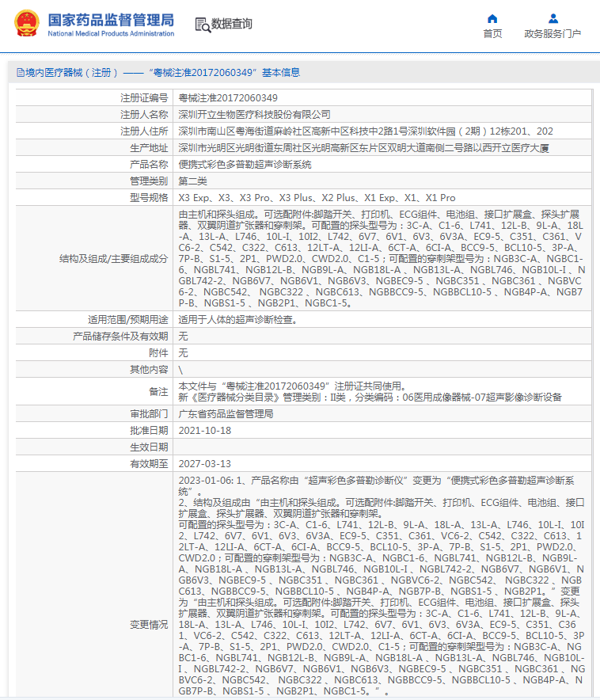Click the 首页 house icon

(492, 18)
